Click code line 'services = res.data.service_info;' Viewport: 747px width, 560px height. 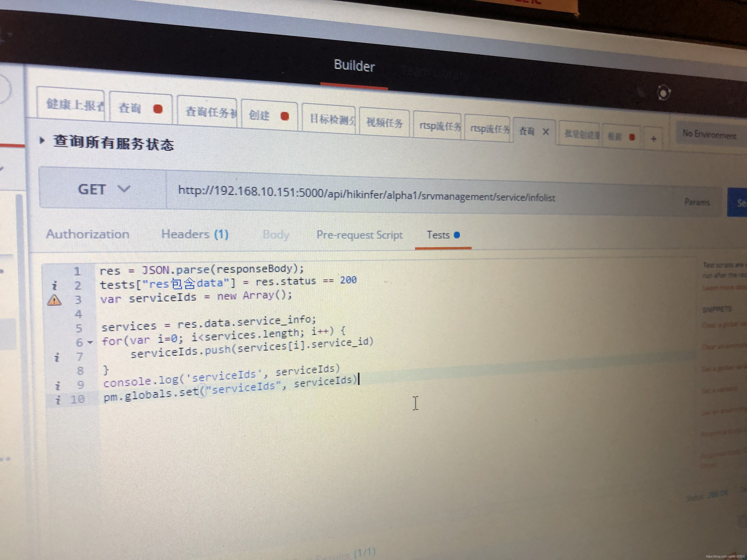tap(209, 323)
